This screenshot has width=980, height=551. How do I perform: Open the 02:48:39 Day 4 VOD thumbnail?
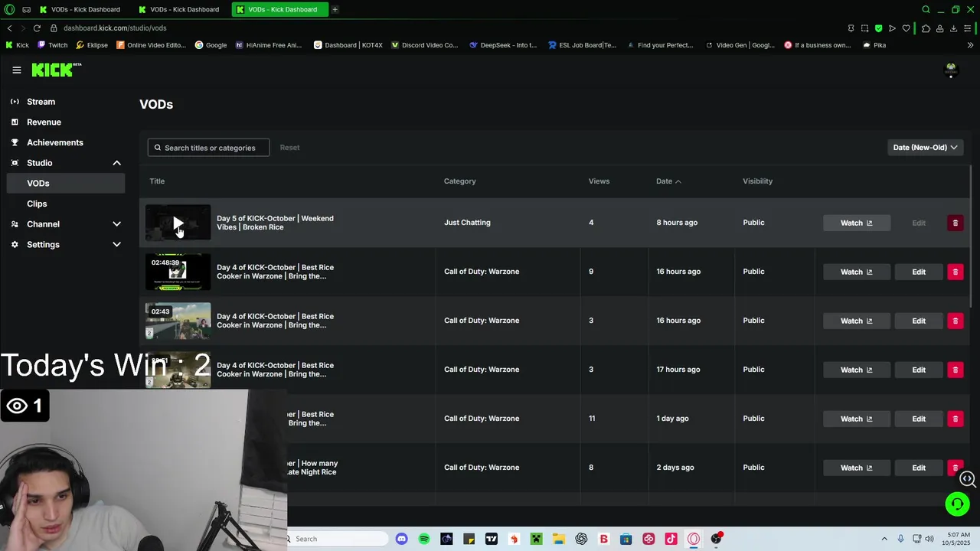[178, 272]
